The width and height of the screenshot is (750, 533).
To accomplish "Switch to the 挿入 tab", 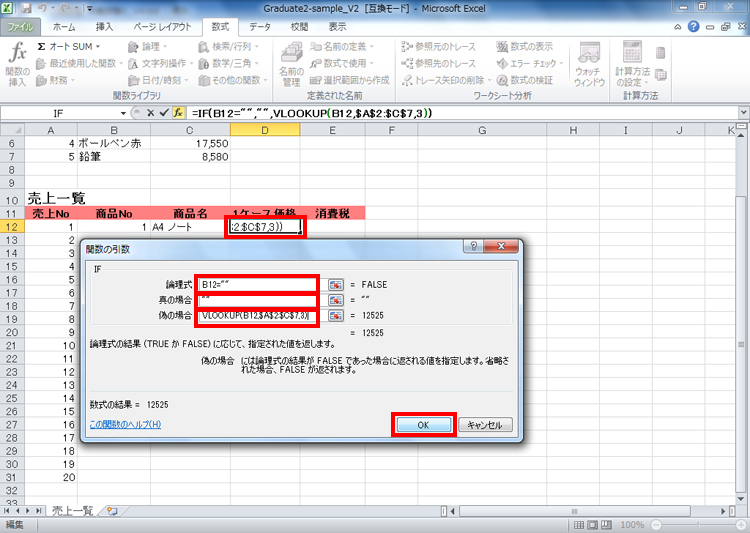I will click(x=104, y=27).
